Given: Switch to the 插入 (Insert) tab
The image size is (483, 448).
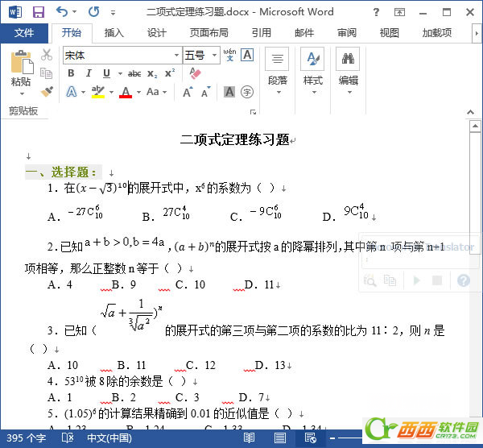Looking at the screenshot, I should click(x=114, y=33).
